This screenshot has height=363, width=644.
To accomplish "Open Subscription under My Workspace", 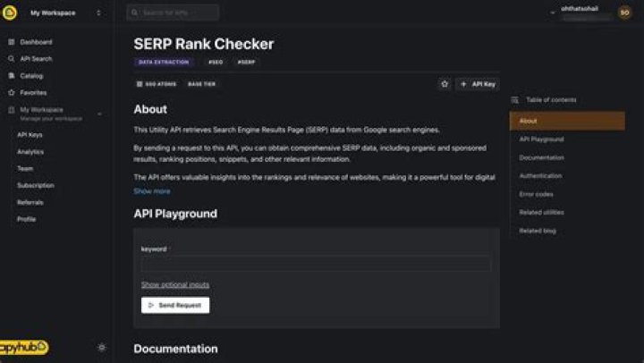I will 36,185.
